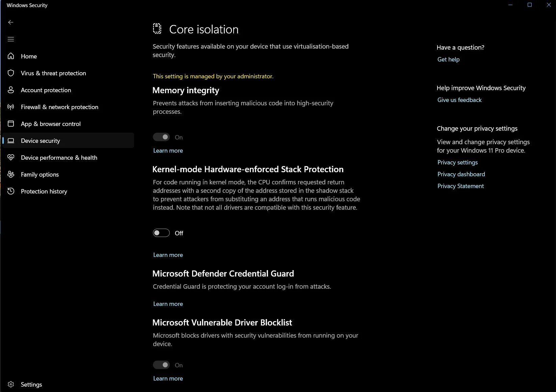The height and width of the screenshot is (392, 556).
Task: Click the Account protection person icon
Action: (x=11, y=90)
